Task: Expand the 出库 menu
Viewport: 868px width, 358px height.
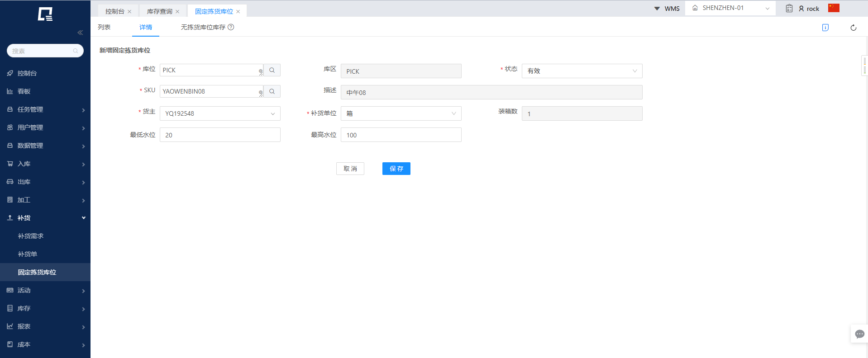Action: pos(45,182)
